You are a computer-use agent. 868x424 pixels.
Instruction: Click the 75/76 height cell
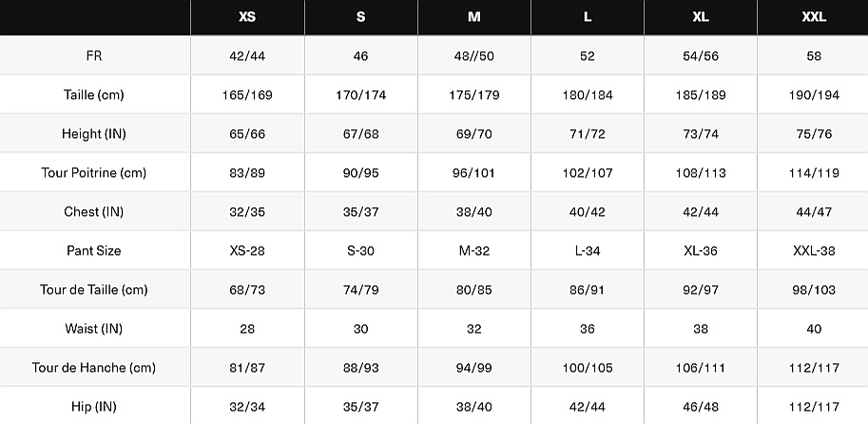[x=814, y=134]
